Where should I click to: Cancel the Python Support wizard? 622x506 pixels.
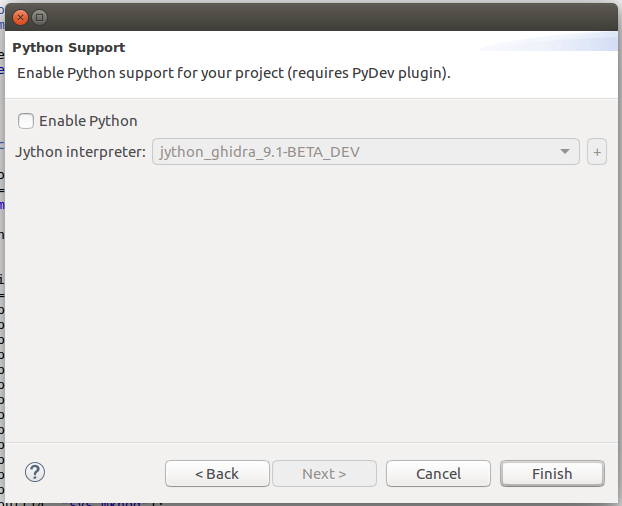pos(438,474)
